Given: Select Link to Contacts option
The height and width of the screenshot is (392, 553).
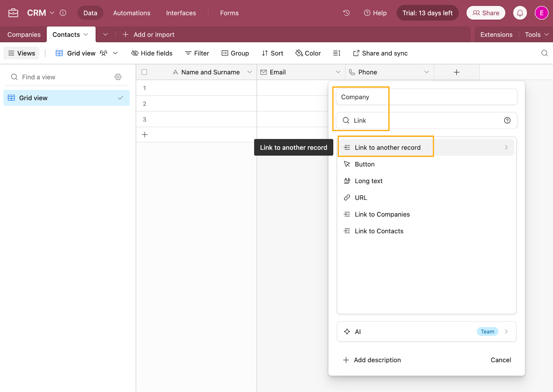Looking at the screenshot, I should click(x=427, y=231).
